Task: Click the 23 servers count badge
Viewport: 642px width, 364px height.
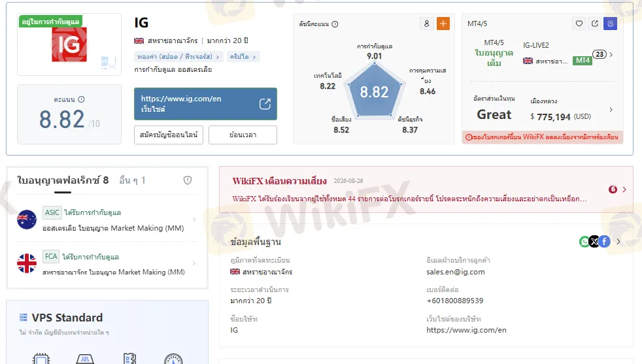Action: [600, 54]
